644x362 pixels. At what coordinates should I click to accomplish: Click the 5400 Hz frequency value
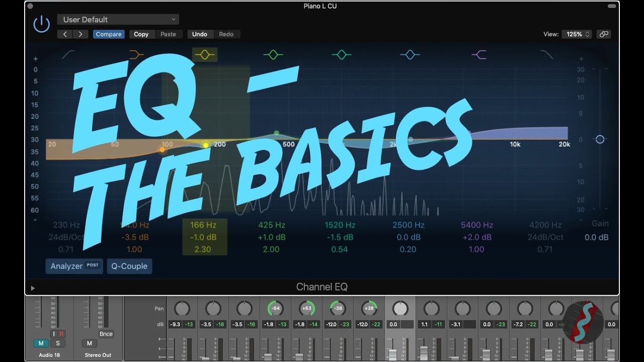tap(477, 225)
